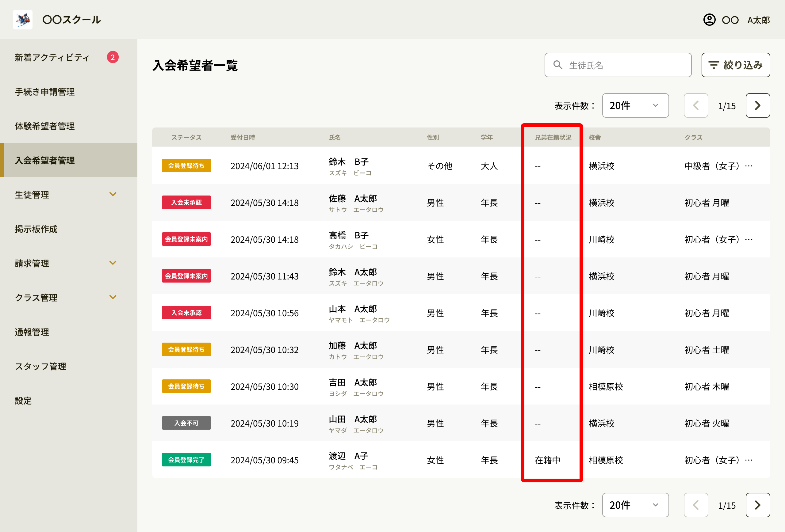Select the 吉田 A太郎 name cell
This screenshot has height=532, width=785.
pyautogui.click(x=356, y=386)
